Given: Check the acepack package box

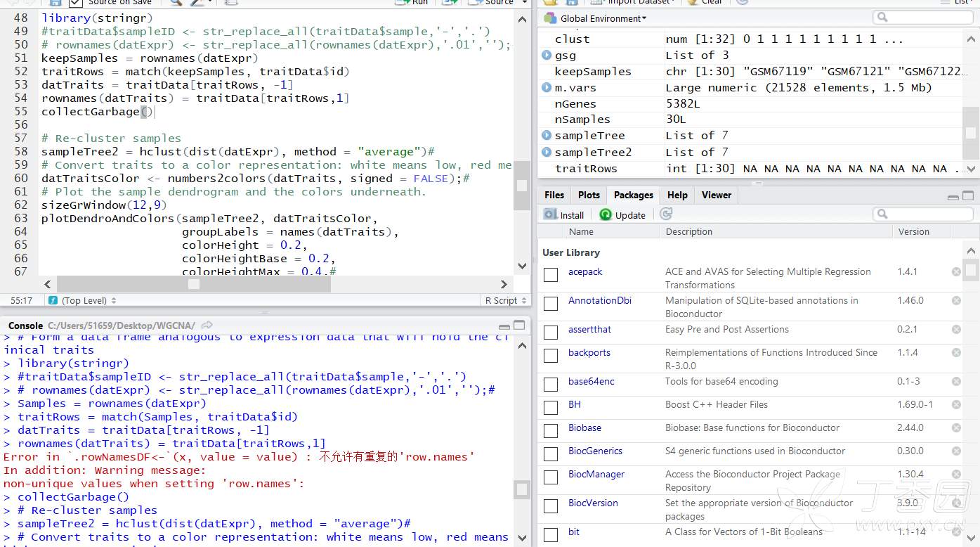Looking at the screenshot, I should 551,275.
